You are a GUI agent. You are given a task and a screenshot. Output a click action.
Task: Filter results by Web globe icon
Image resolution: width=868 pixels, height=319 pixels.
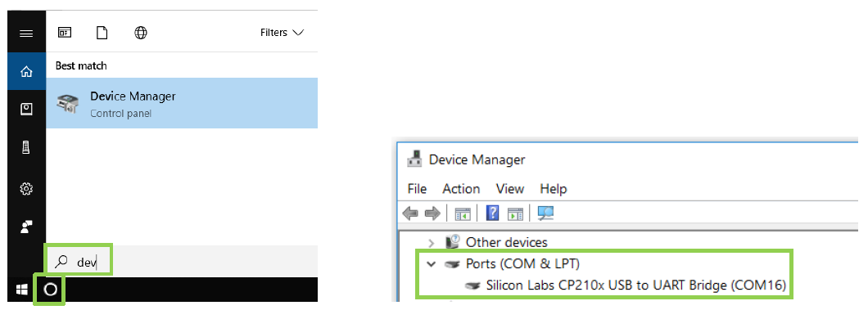[x=141, y=33]
